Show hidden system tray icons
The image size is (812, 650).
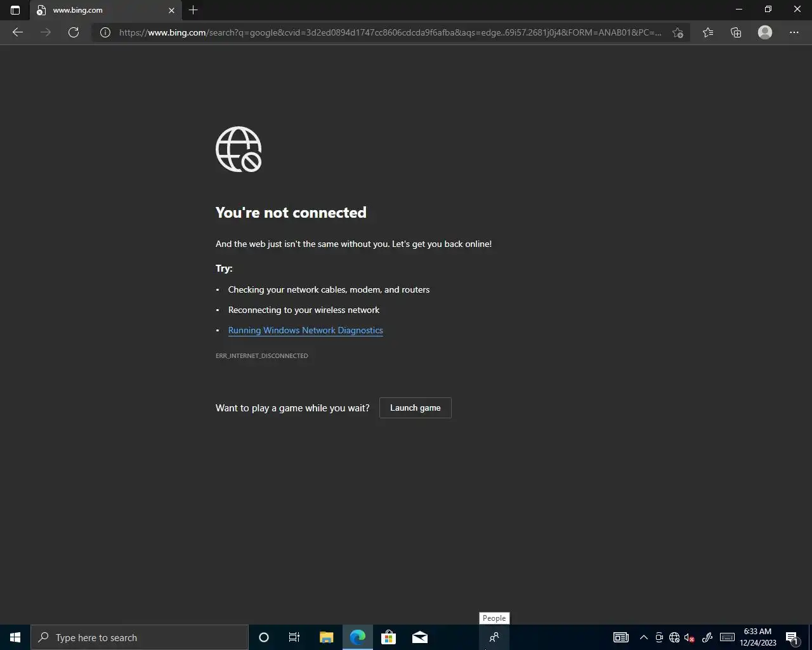coord(644,637)
